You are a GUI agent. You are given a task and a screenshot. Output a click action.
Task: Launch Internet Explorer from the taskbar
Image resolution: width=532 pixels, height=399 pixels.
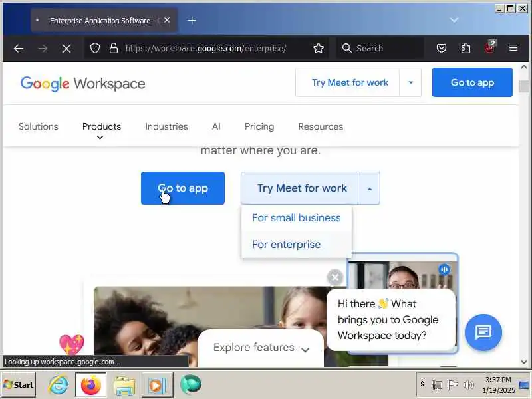(59, 385)
